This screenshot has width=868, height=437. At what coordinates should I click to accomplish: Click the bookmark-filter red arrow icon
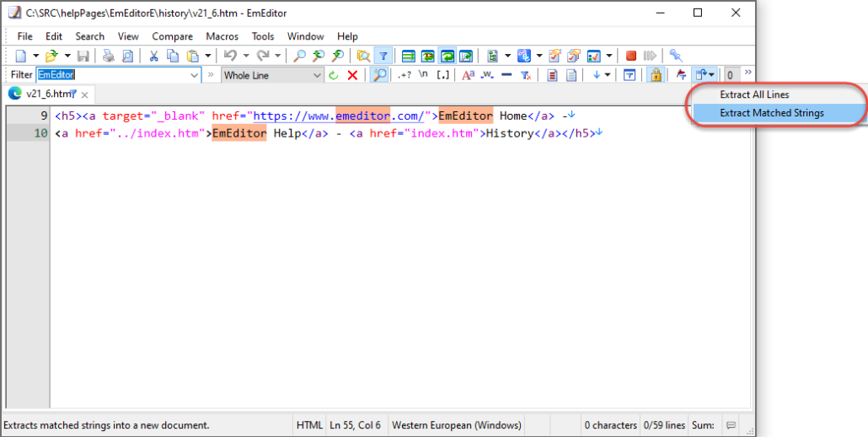pyautogui.click(x=682, y=75)
